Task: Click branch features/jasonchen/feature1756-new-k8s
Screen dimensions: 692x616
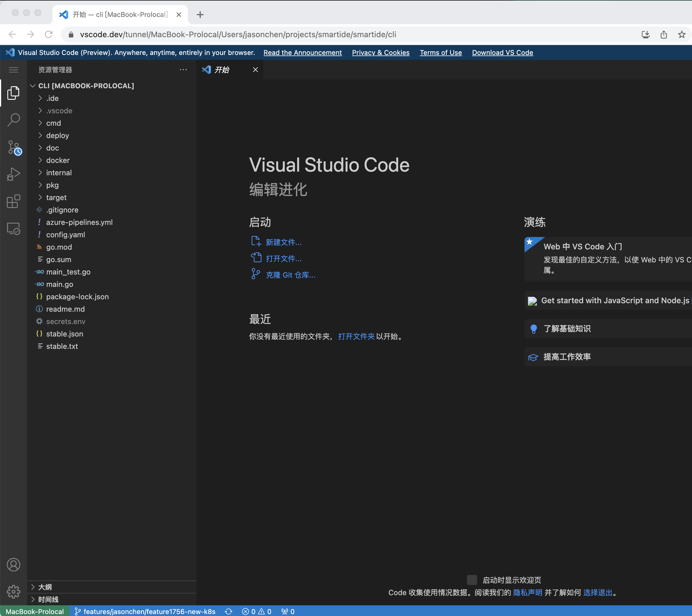Action: (x=145, y=611)
